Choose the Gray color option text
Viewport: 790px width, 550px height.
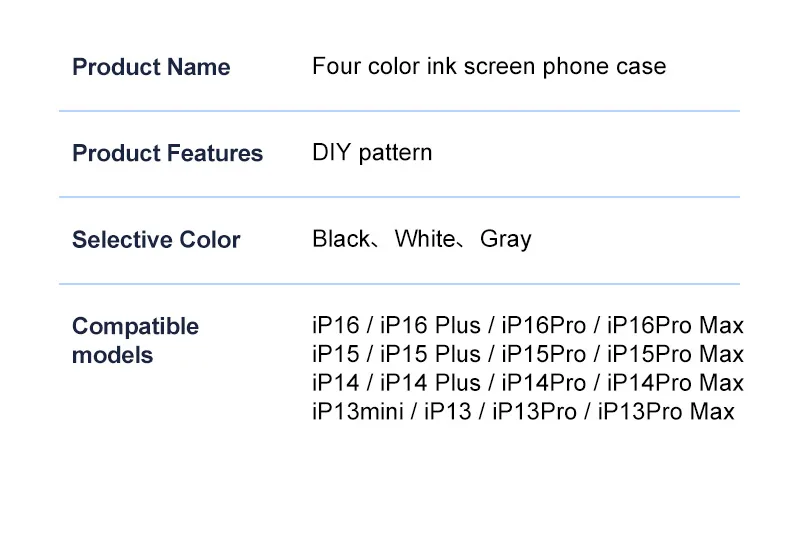point(506,239)
